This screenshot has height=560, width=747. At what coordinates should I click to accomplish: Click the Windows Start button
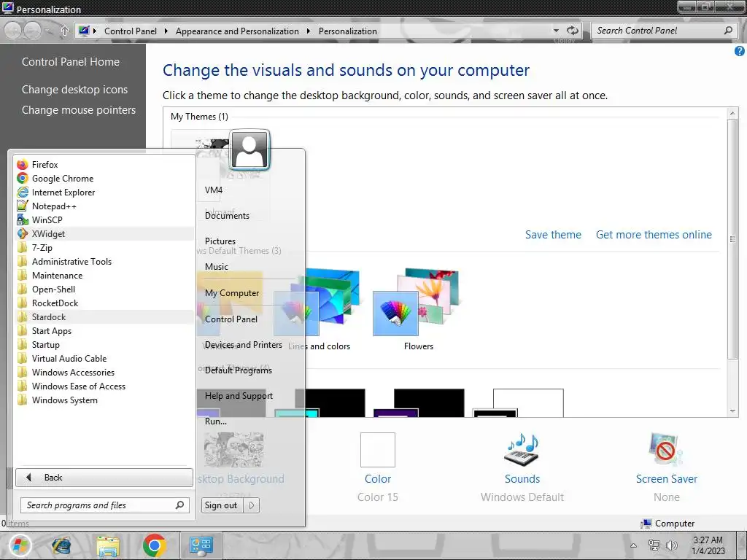(20, 545)
